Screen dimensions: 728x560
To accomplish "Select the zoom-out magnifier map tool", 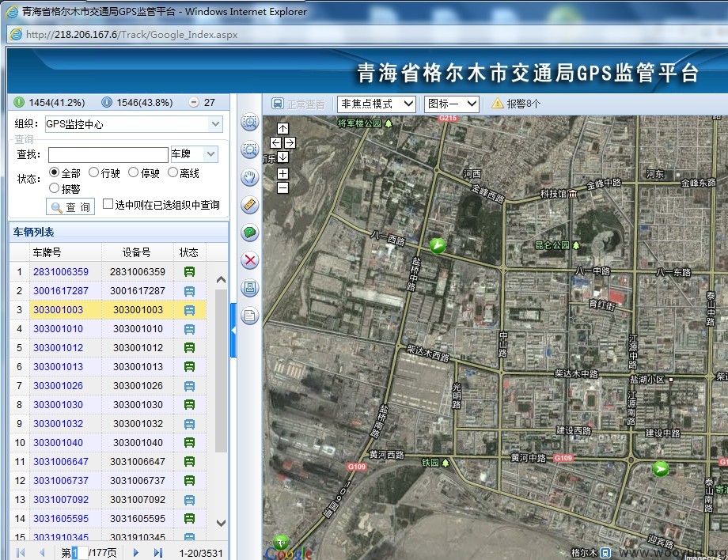I will click(250, 149).
